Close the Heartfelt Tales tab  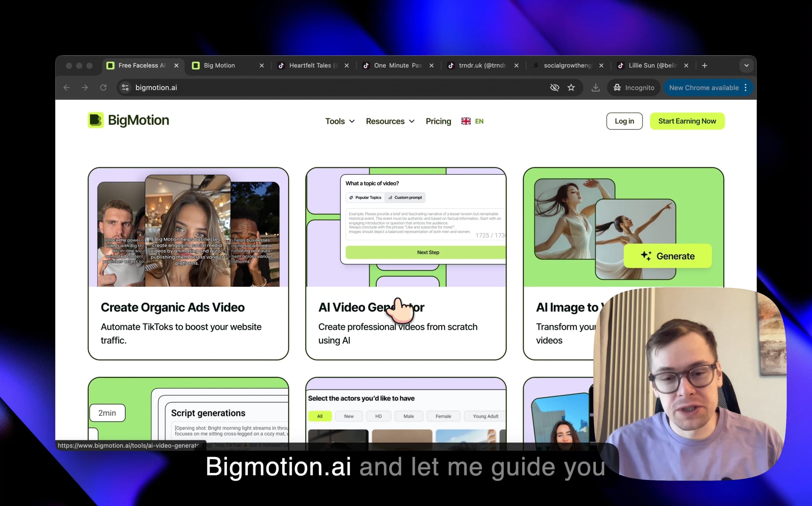346,66
